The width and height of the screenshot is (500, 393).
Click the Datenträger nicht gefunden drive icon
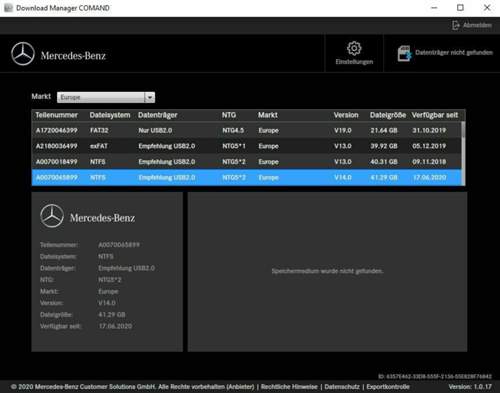[404, 53]
